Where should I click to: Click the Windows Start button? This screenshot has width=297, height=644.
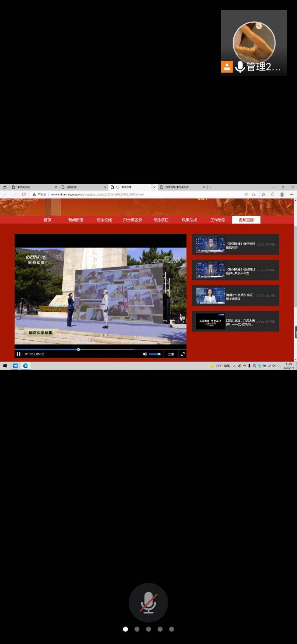5,366
